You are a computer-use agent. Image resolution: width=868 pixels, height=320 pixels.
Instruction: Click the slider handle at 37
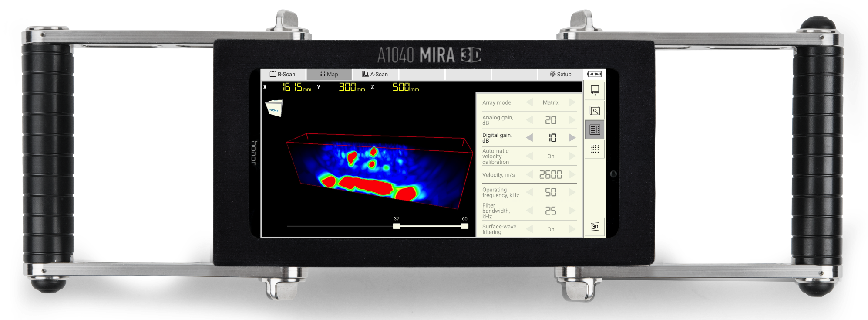[x=397, y=226]
